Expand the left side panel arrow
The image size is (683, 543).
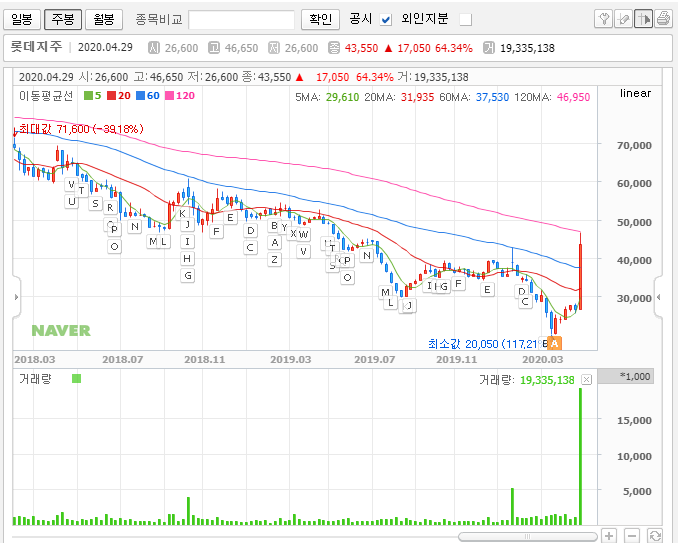(16, 297)
